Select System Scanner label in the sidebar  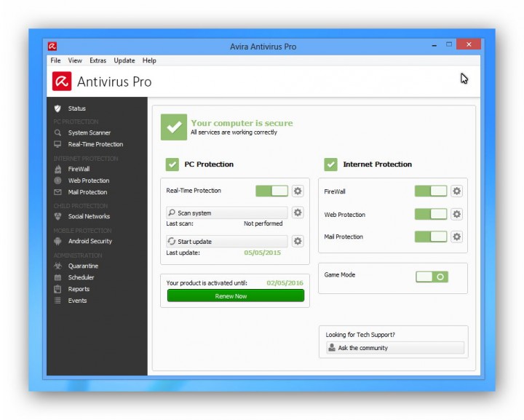point(90,132)
